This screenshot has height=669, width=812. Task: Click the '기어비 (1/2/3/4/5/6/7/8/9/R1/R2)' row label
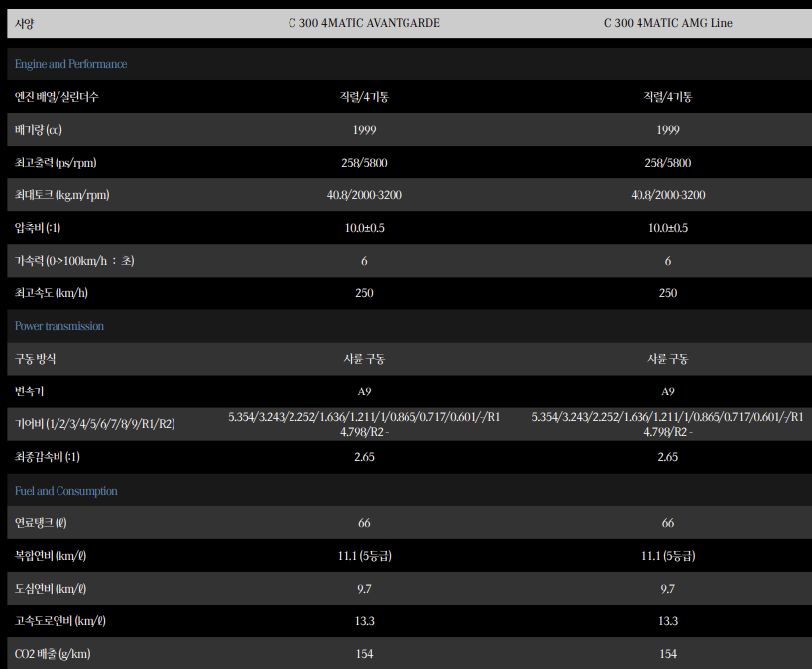[x=95, y=424]
